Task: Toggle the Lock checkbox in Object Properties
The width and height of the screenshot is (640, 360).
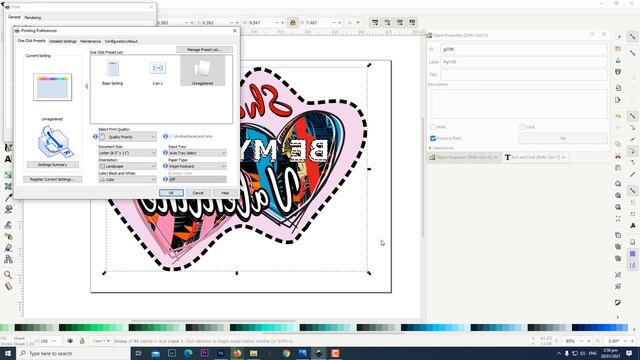Action: (x=522, y=127)
